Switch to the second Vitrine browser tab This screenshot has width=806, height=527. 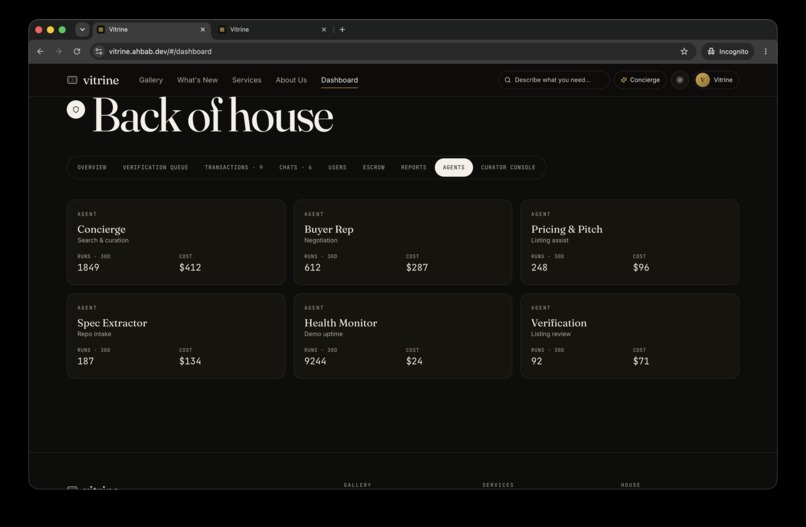pyautogui.click(x=272, y=29)
